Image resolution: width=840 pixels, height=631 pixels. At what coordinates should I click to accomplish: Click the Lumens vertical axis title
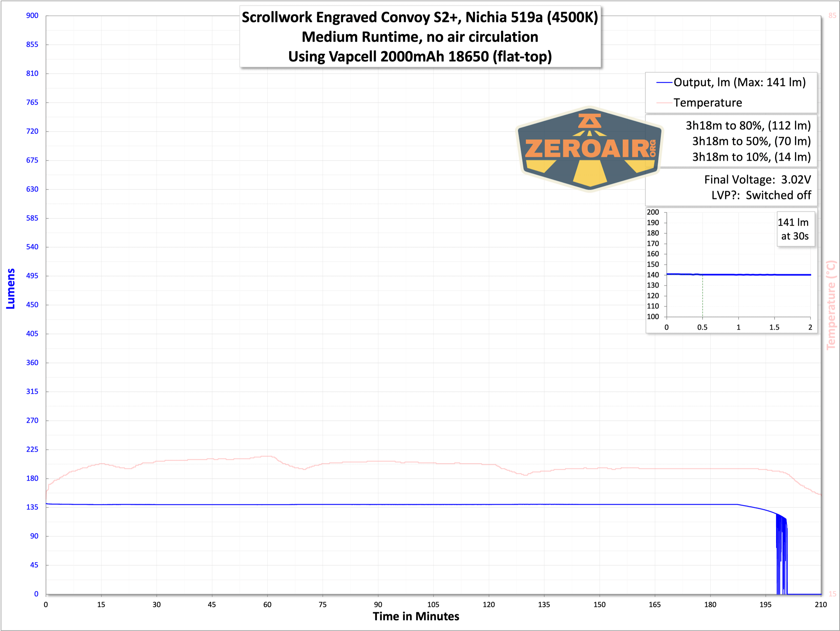pos(10,289)
